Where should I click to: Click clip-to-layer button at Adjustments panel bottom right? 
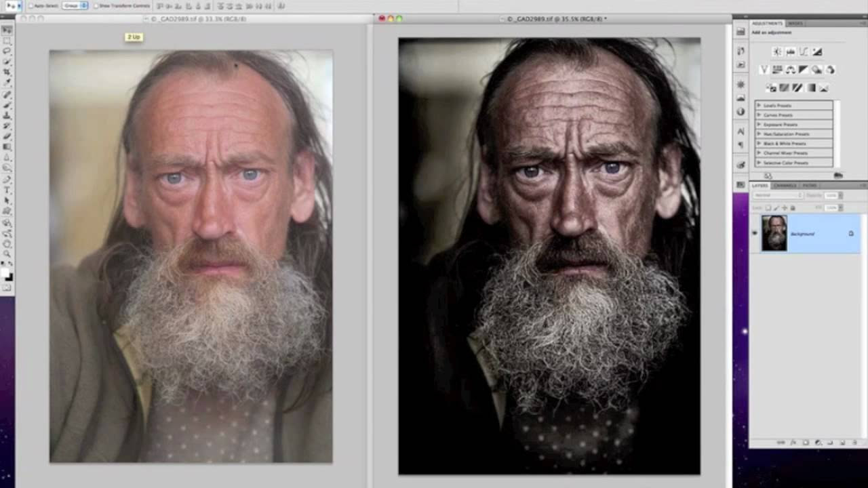click(838, 175)
